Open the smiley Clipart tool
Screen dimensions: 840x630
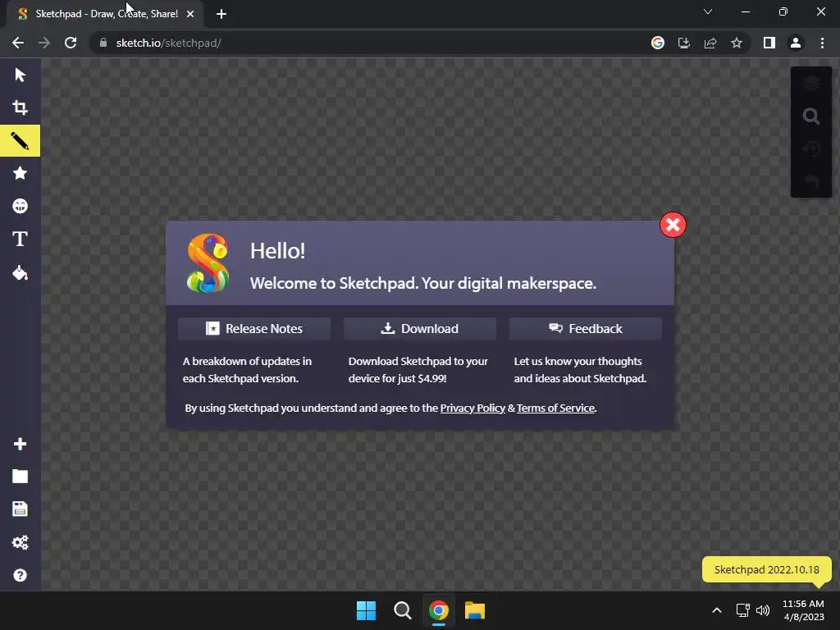20,206
